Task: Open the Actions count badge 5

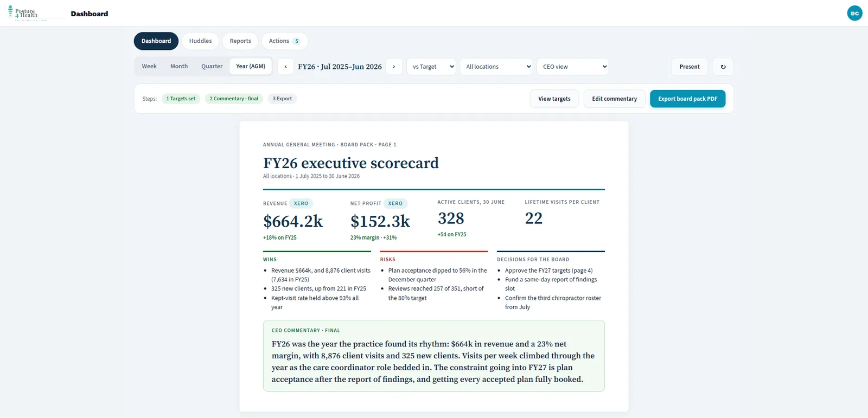Action: click(297, 41)
